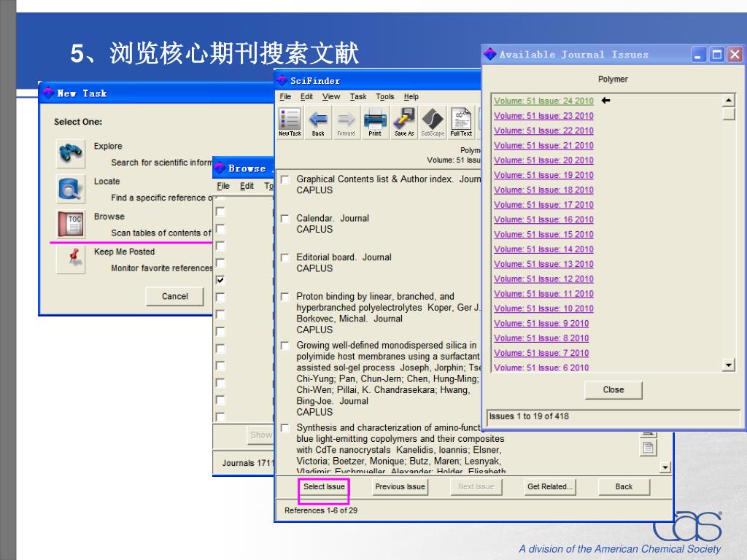Open the Edit menu in SciFinder
This screenshot has width=747, height=560.
pyautogui.click(x=307, y=97)
